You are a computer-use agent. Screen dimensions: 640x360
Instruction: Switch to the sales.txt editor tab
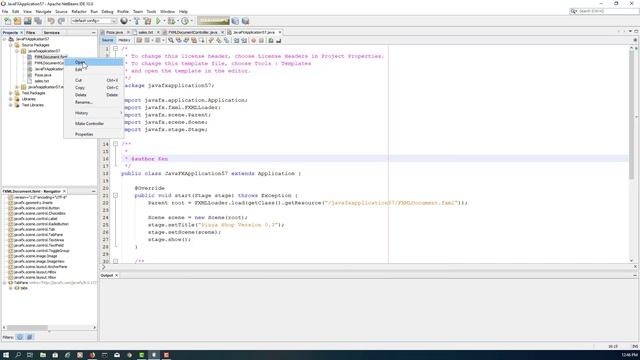[145, 32]
